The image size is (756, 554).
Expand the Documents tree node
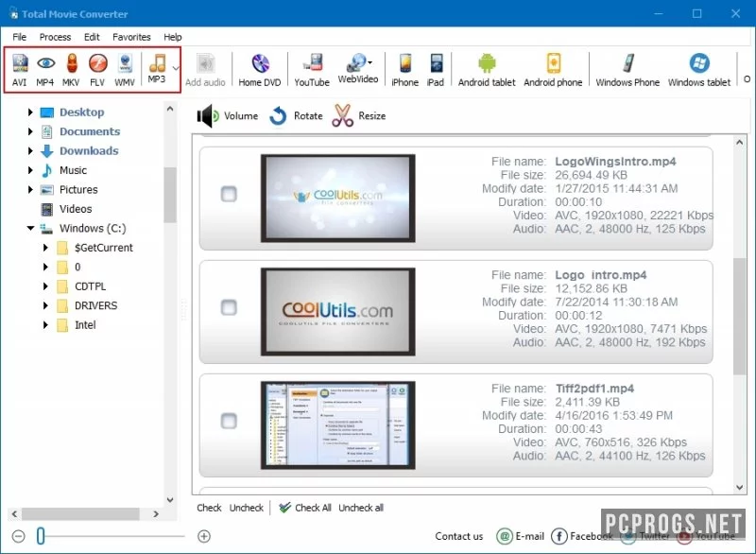[30, 131]
